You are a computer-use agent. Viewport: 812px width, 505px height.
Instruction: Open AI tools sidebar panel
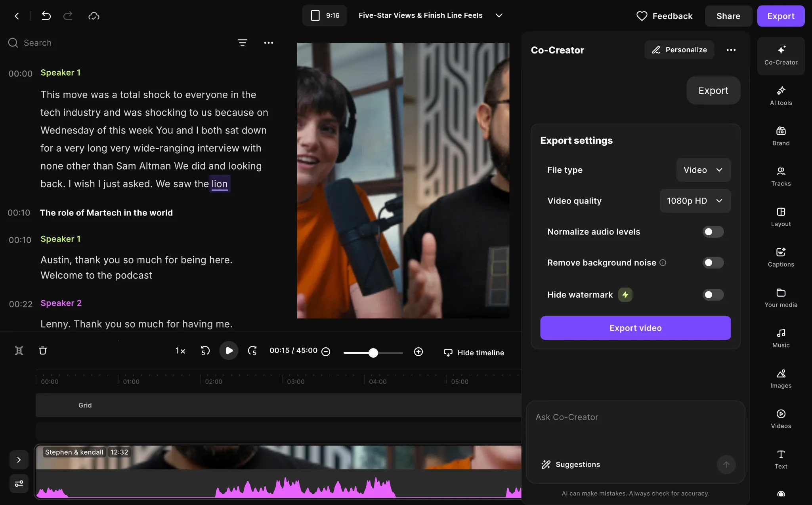pyautogui.click(x=781, y=96)
